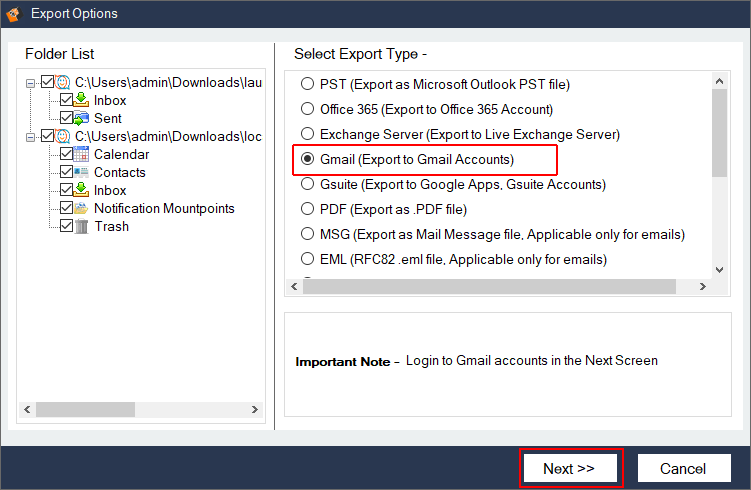This screenshot has width=751, height=490.
Task: Uncheck the Trash folder checkbox
Action: (x=66, y=227)
